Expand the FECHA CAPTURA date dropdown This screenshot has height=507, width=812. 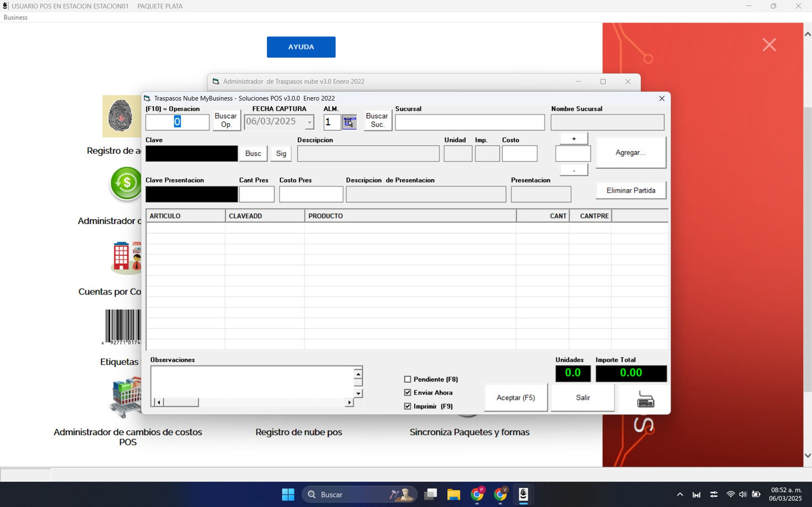coord(310,122)
